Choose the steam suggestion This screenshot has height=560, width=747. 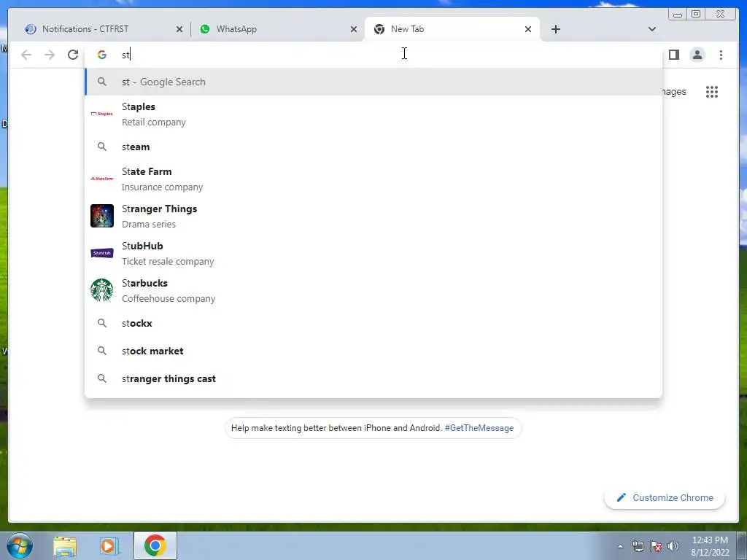coord(373,147)
